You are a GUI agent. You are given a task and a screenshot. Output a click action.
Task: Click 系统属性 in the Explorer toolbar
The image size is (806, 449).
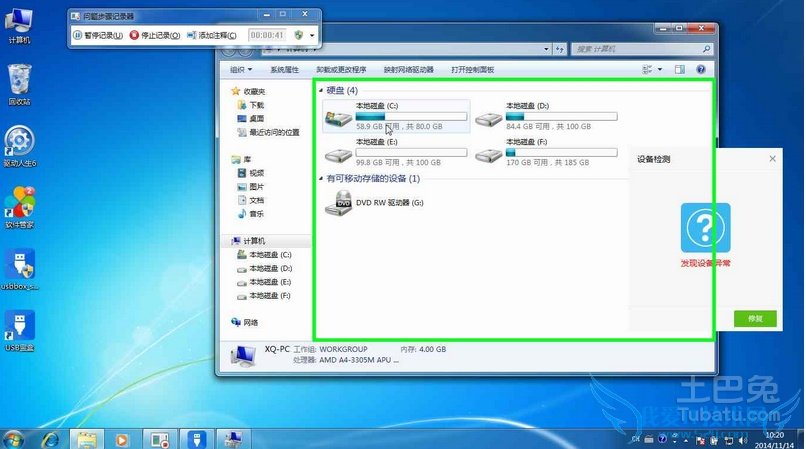(284, 70)
